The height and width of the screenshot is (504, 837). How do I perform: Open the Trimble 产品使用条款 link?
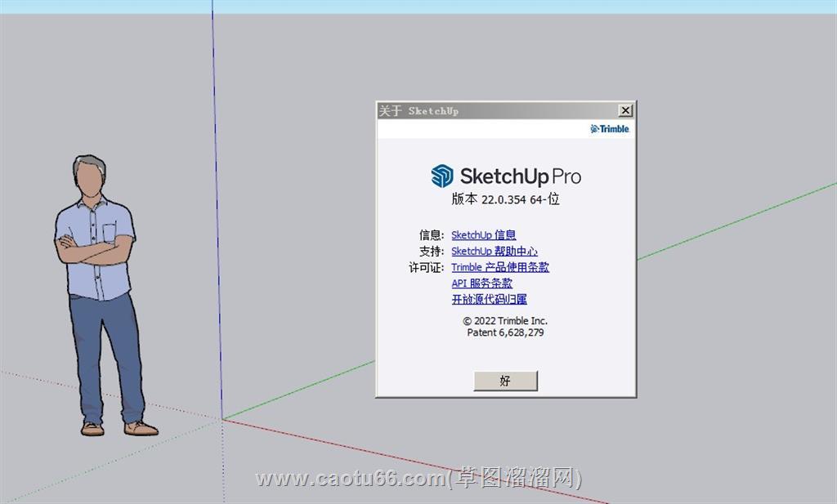[x=500, y=267]
